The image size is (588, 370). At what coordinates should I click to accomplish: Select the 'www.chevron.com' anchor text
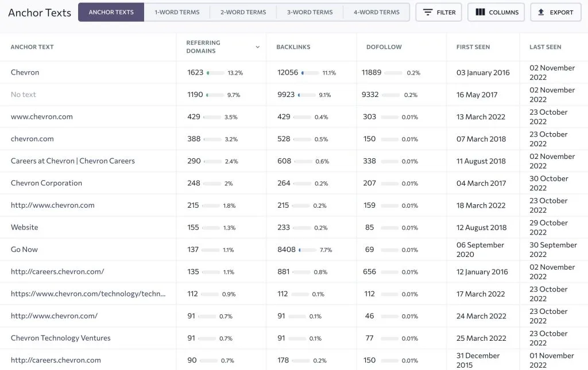[x=41, y=116]
